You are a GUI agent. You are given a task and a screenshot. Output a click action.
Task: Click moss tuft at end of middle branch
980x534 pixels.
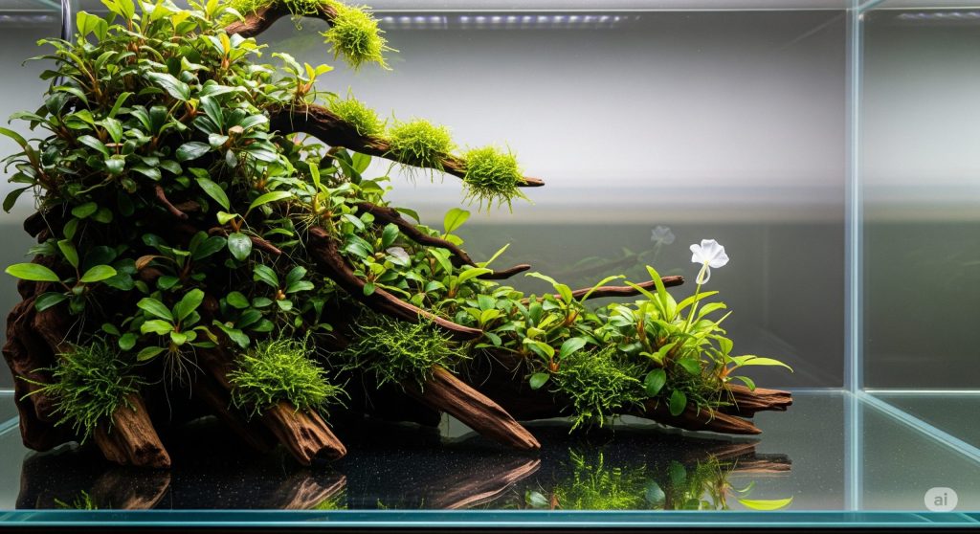coord(493,174)
